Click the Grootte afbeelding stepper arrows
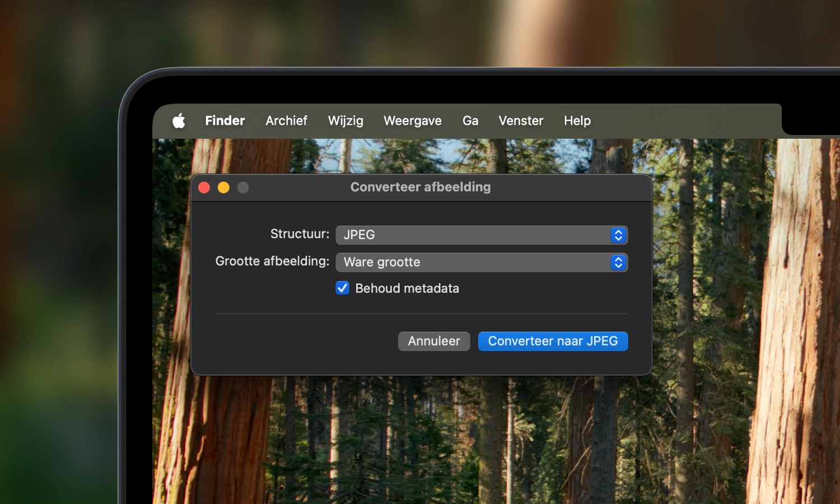The height and width of the screenshot is (504, 840). point(618,262)
